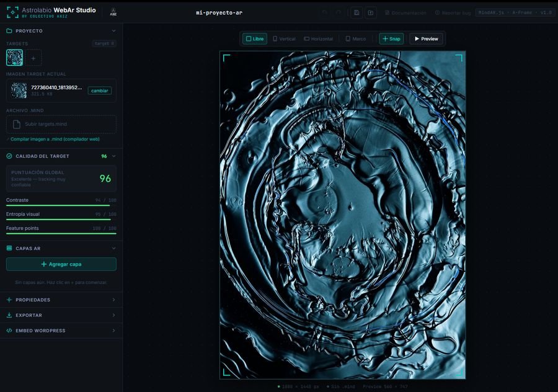The height and width of the screenshot is (392, 558).
Task: Select the first target thumbnail in TARGETS
Action: coord(15,58)
